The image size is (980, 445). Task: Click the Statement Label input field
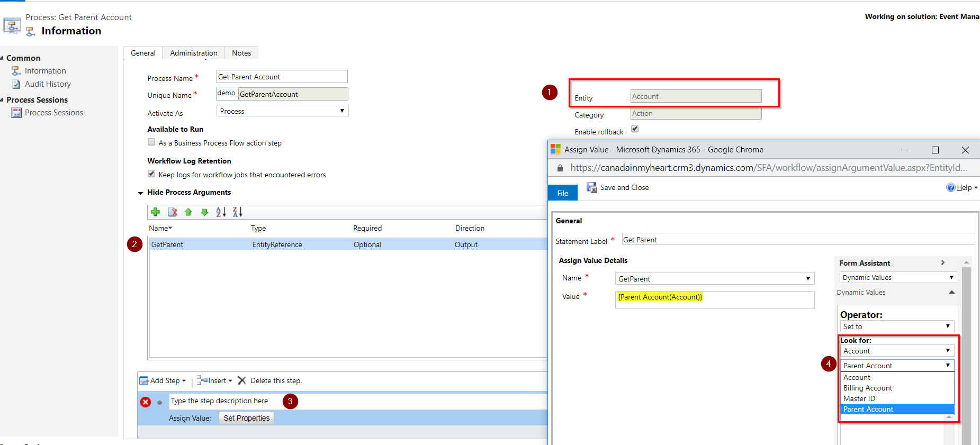point(797,240)
